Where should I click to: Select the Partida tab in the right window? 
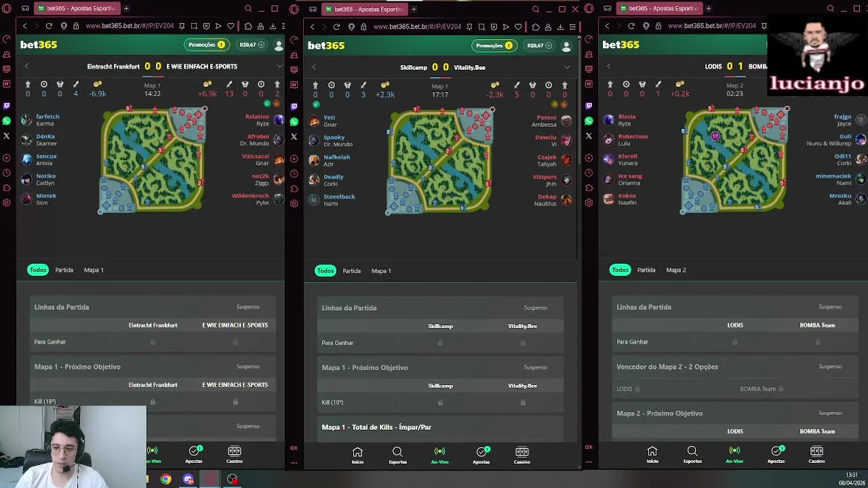[x=646, y=270]
